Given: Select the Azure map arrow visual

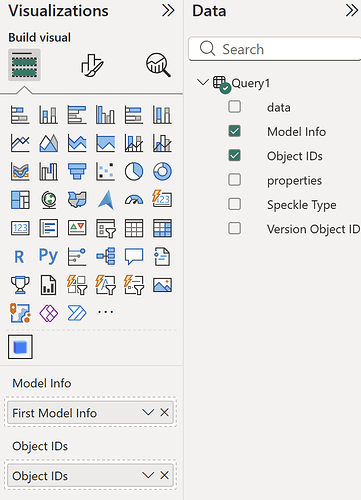Looking at the screenshot, I should pyautogui.click(x=105, y=200).
